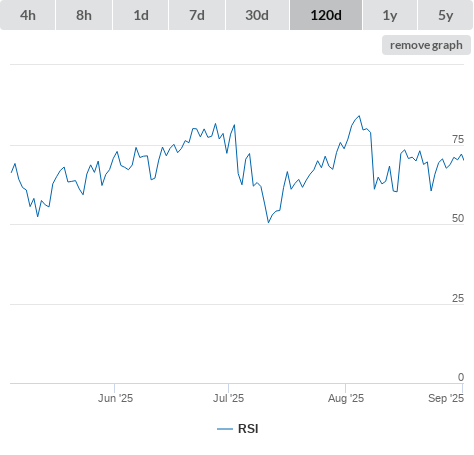Screen dimensions: 474x455
Task: Select the 4h time range tab
Action: click(28, 15)
